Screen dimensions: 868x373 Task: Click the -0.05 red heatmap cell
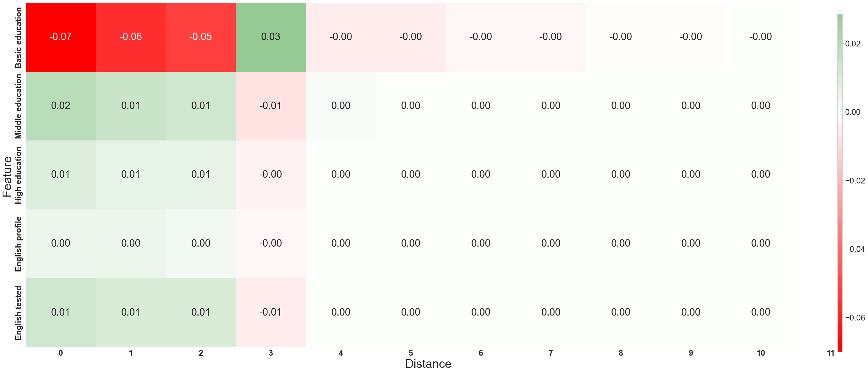click(x=201, y=37)
